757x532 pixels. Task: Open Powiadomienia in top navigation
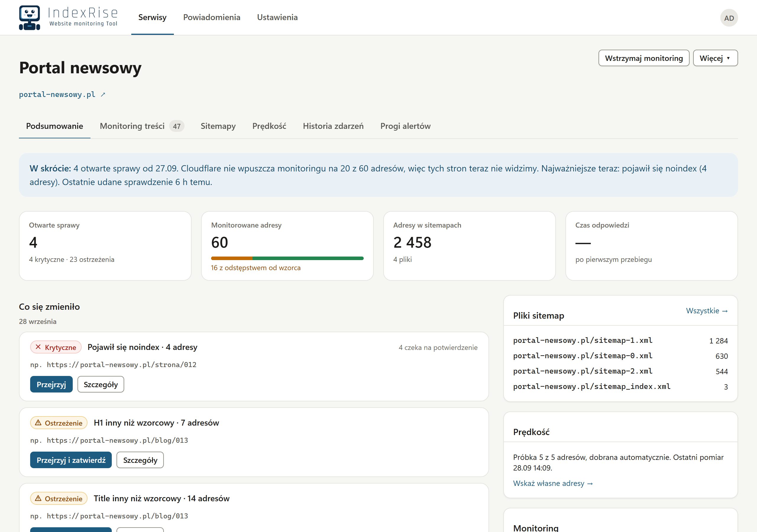pyautogui.click(x=212, y=17)
